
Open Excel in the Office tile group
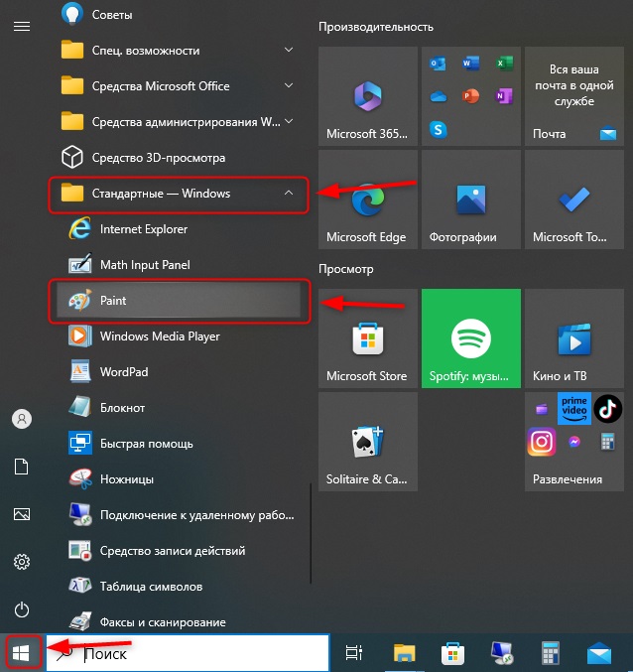point(504,64)
